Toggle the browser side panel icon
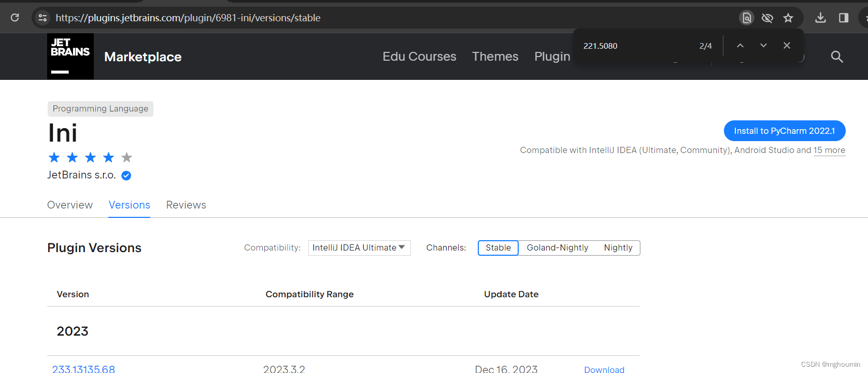868x373 pixels. coord(844,18)
